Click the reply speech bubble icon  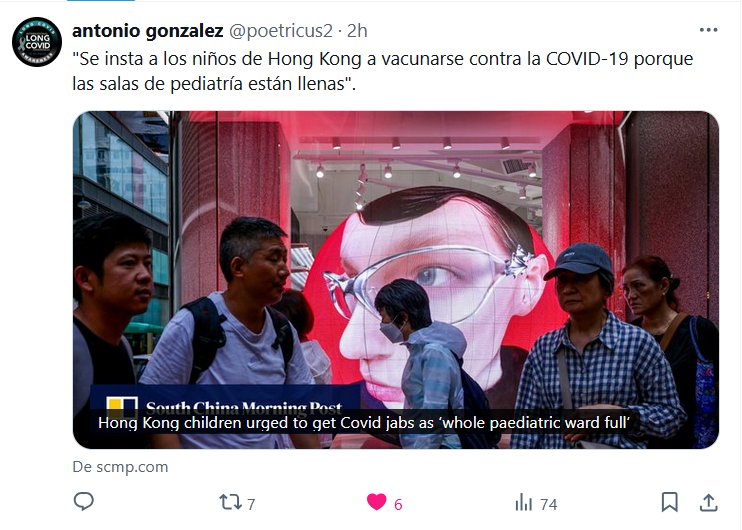point(84,502)
